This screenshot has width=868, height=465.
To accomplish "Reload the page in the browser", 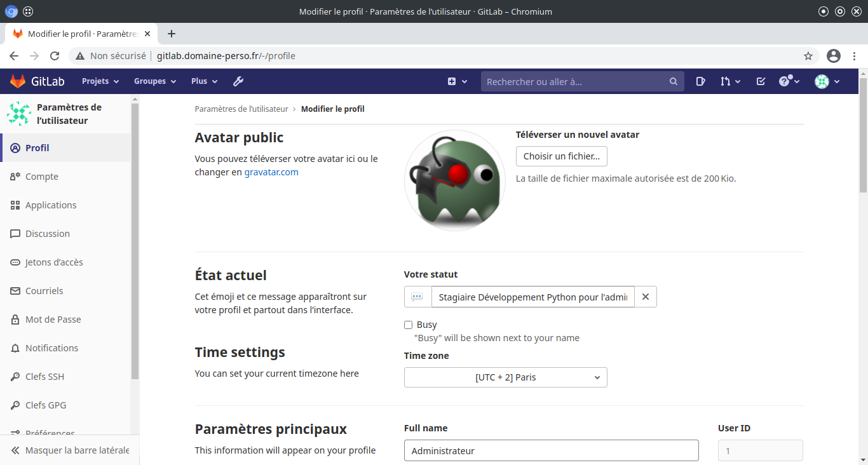I will click(x=55, y=56).
